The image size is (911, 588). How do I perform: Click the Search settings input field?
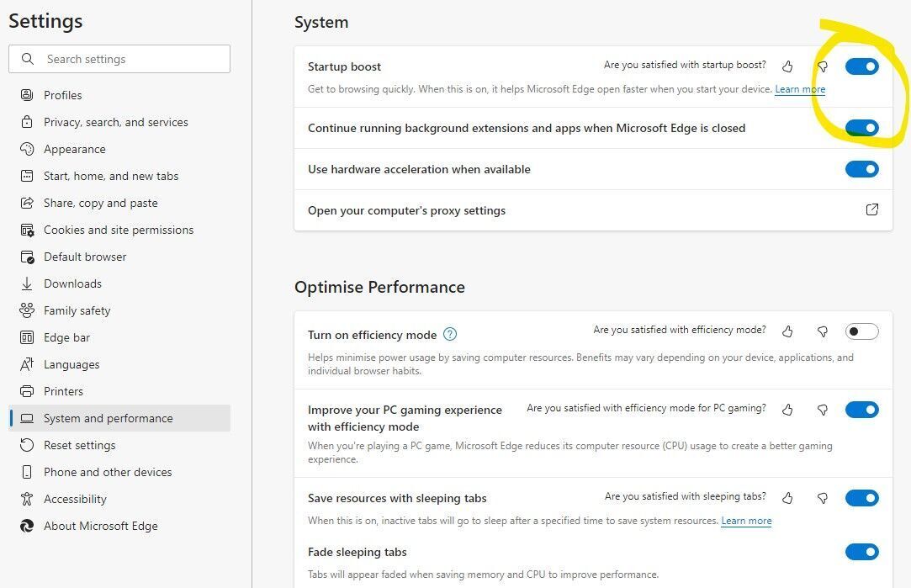(x=119, y=59)
